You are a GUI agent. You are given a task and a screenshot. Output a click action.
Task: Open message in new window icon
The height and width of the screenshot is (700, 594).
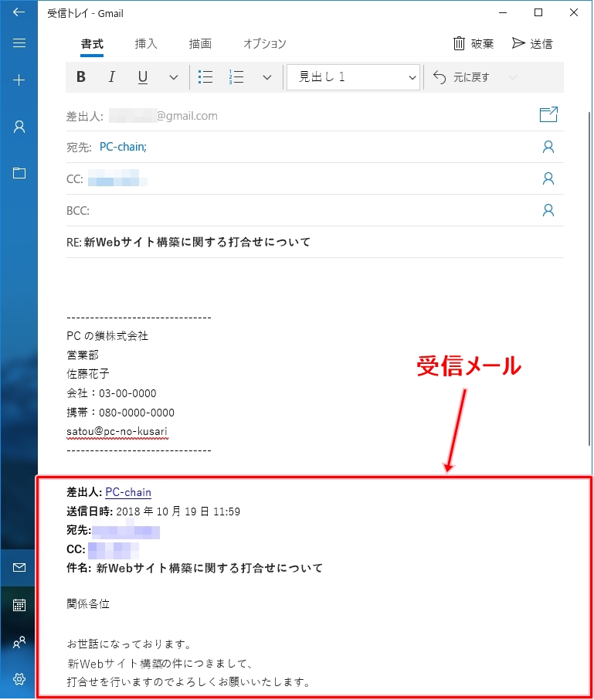pyautogui.click(x=548, y=116)
